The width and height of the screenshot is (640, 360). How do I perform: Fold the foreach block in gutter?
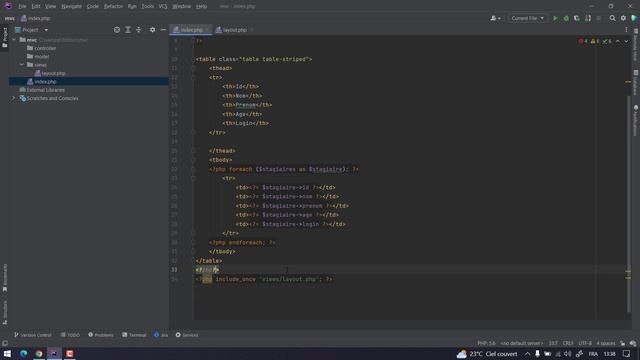click(193, 169)
